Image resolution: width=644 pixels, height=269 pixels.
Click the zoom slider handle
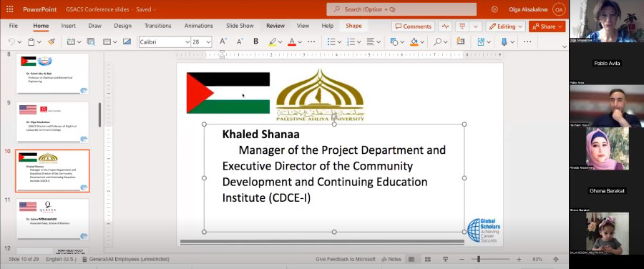(x=479, y=259)
